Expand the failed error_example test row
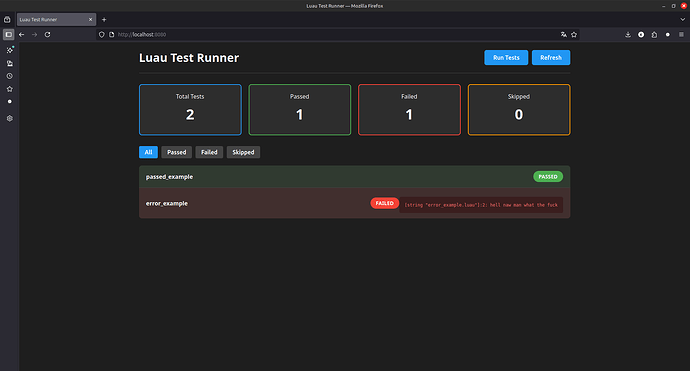This screenshot has width=690, height=371. tap(354, 203)
